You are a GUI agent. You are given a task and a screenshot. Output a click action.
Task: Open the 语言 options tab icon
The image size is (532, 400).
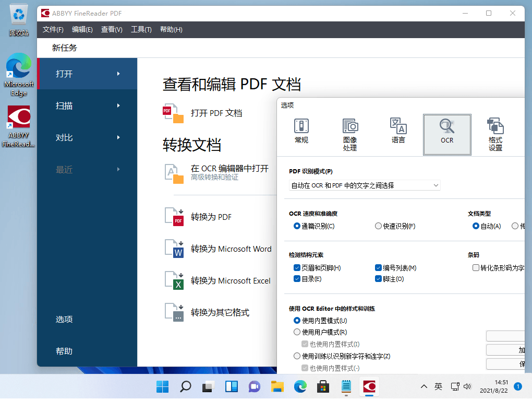click(398, 126)
